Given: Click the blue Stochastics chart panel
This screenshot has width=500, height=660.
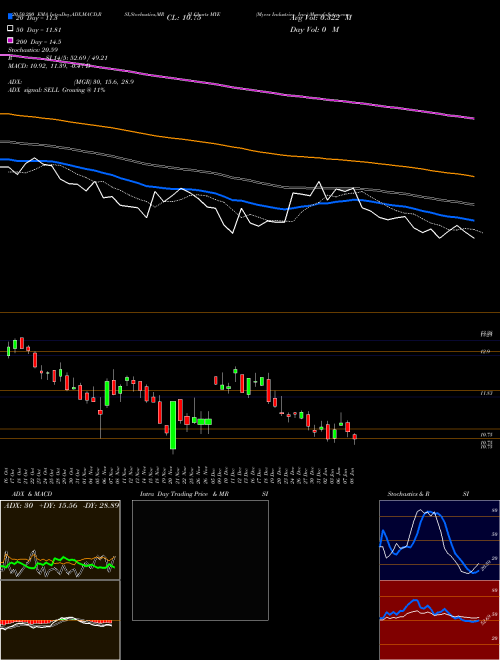Looking at the screenshot, I should [439, 540].
